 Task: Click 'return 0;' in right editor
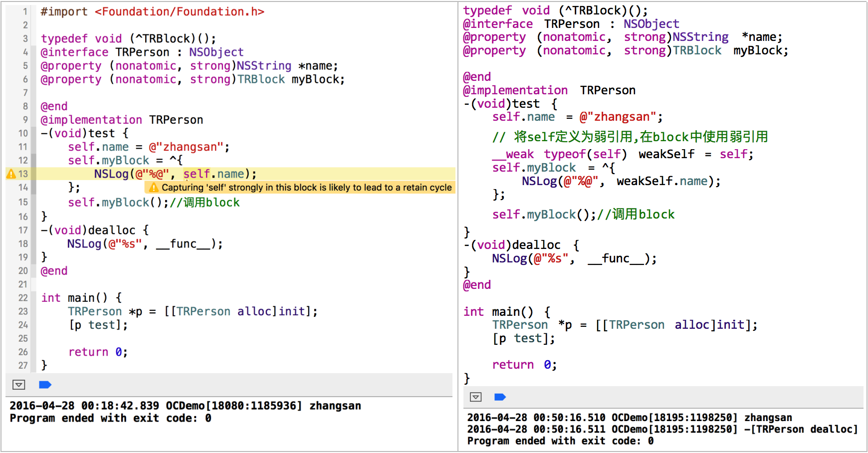[524, 365]
